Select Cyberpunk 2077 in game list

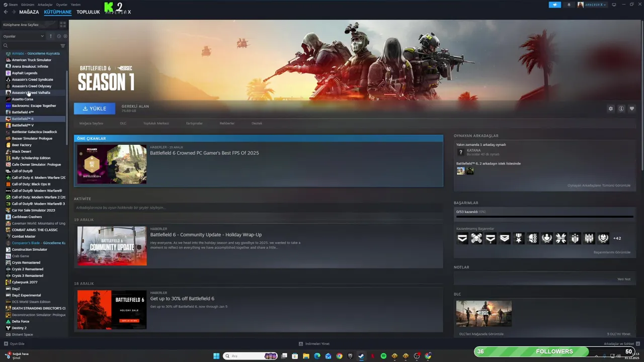coord(25,282)
